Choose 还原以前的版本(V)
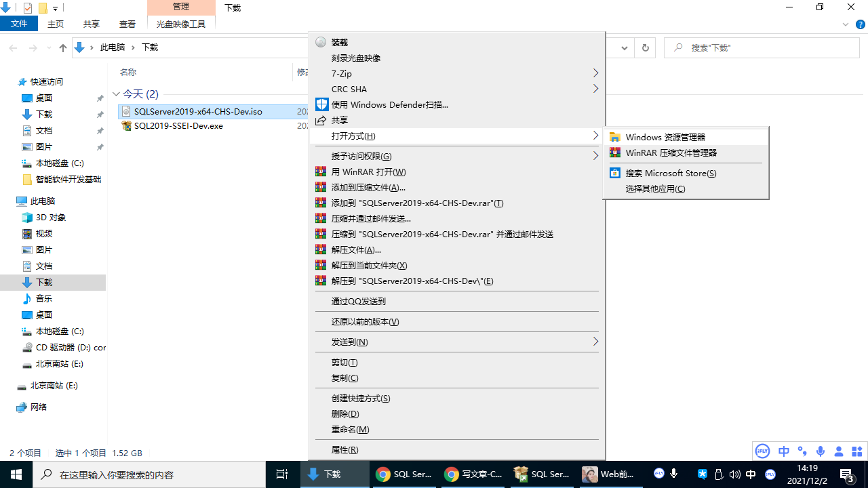The width and height of the screenshot is (868, 488). pos(457,321)
